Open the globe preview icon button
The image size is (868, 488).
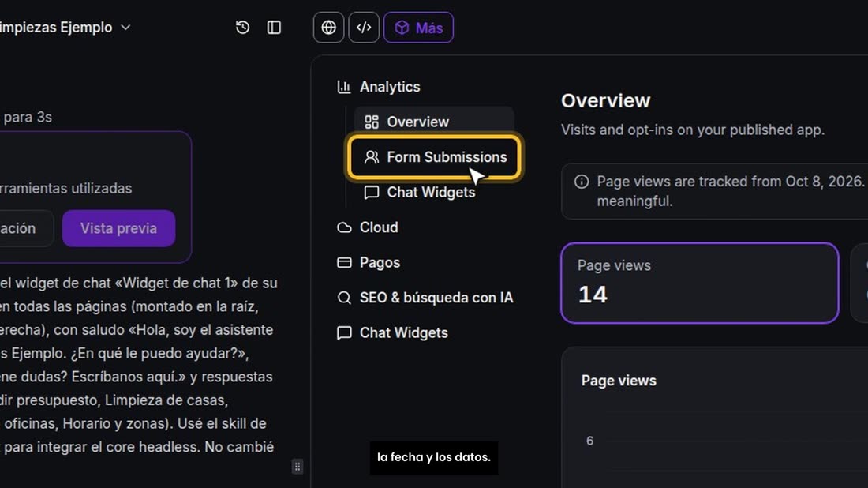(x=328, y=27)
